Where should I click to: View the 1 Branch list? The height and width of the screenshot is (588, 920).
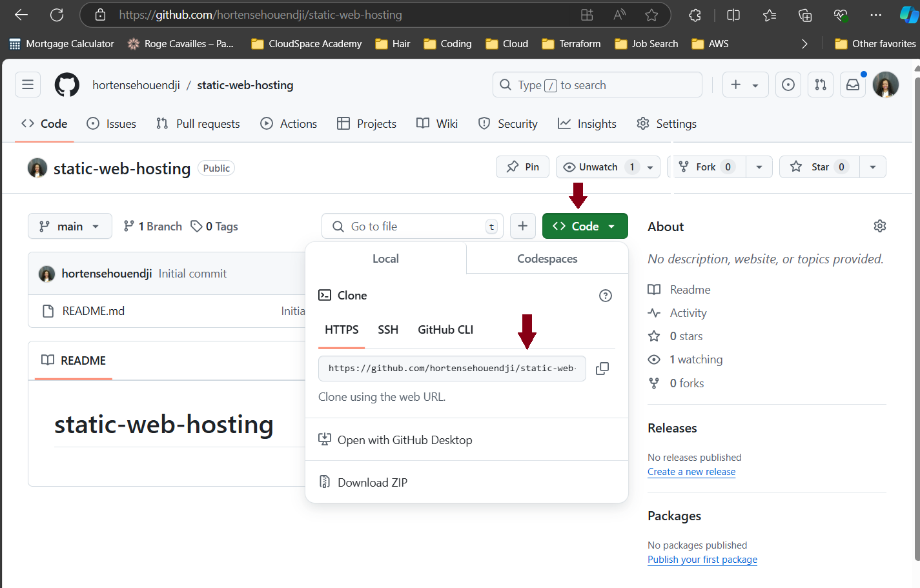point(152,226)
